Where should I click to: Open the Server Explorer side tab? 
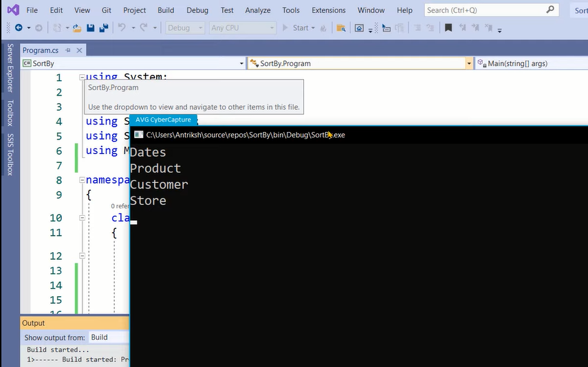point(10,68)
